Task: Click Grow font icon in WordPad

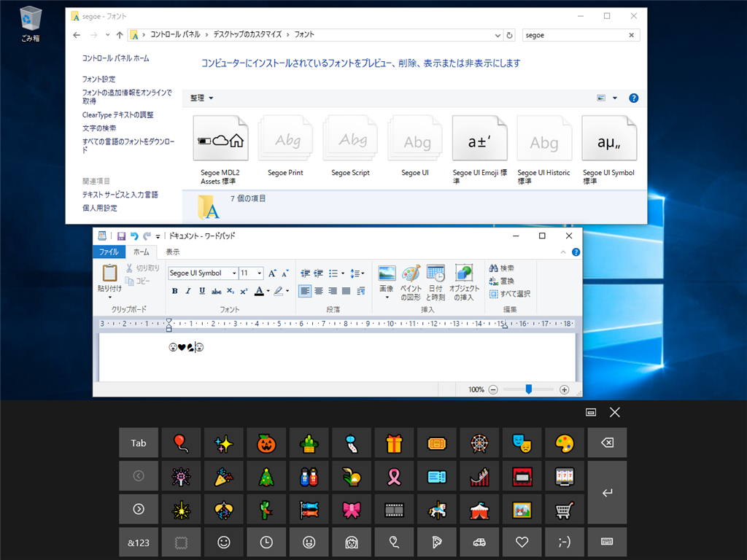Action: click(x=272, y=273)
